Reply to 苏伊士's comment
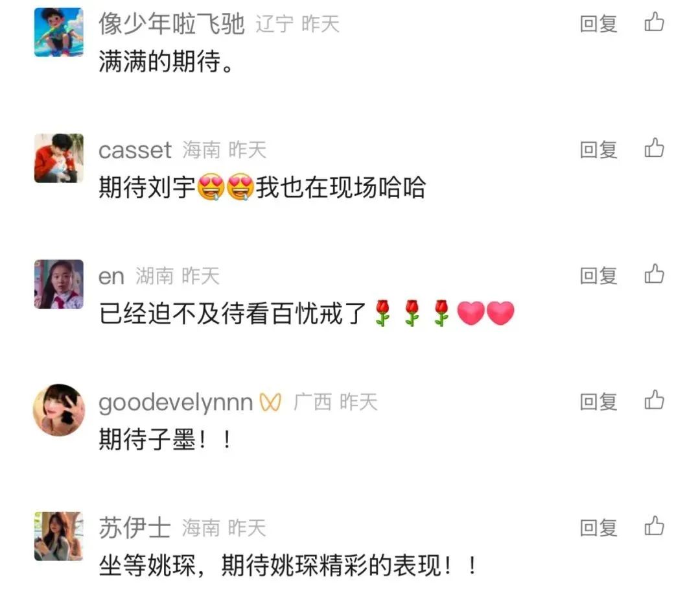The image size is (700, 600). point(598,527)
